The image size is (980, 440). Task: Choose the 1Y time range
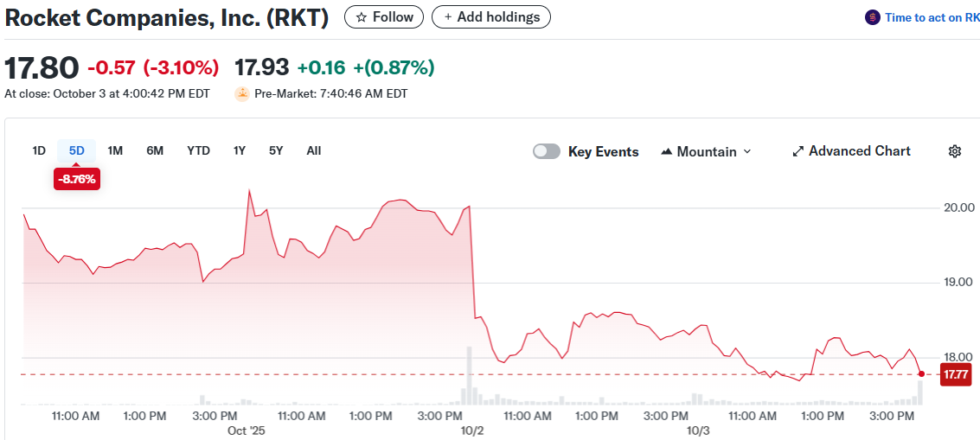[240, 150]
